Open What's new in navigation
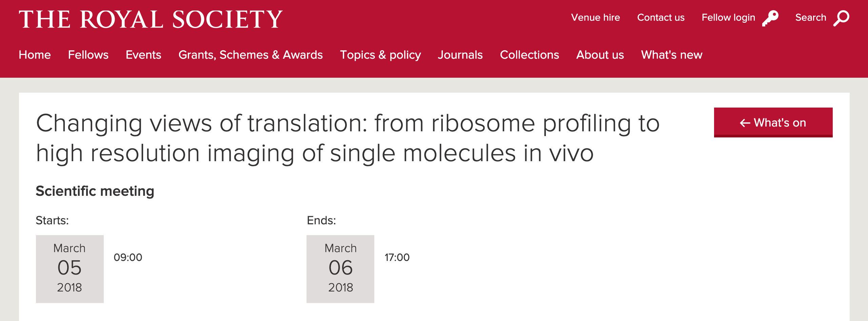The image size is (868, 321). [x=672, y=55]
